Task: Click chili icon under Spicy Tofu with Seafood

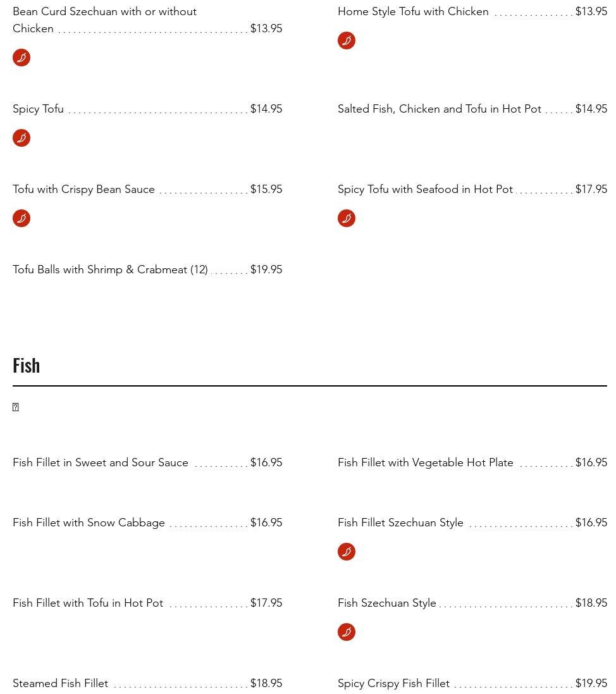Action: (x=347, y=218)
